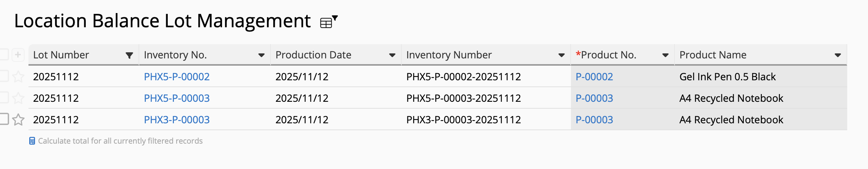Expand the Production Date column dropdown
The width and height of the screenshot is (868, 169).
(392, 55)
